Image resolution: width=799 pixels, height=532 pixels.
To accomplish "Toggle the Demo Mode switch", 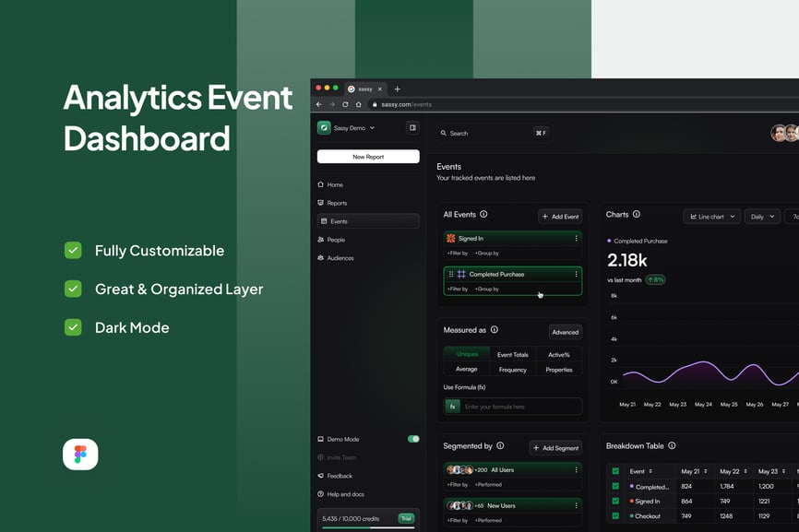I will [413, 439].
